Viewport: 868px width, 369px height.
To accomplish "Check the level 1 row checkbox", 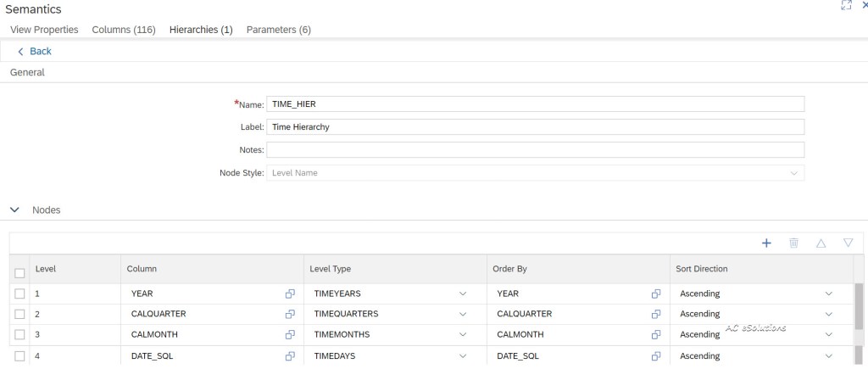I will 19,294.
